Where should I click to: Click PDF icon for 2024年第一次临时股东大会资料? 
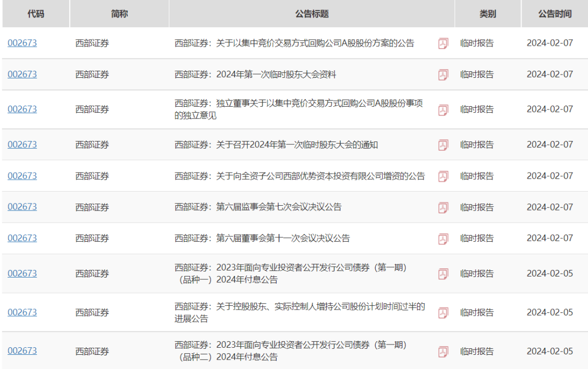[x=443, y=75]
